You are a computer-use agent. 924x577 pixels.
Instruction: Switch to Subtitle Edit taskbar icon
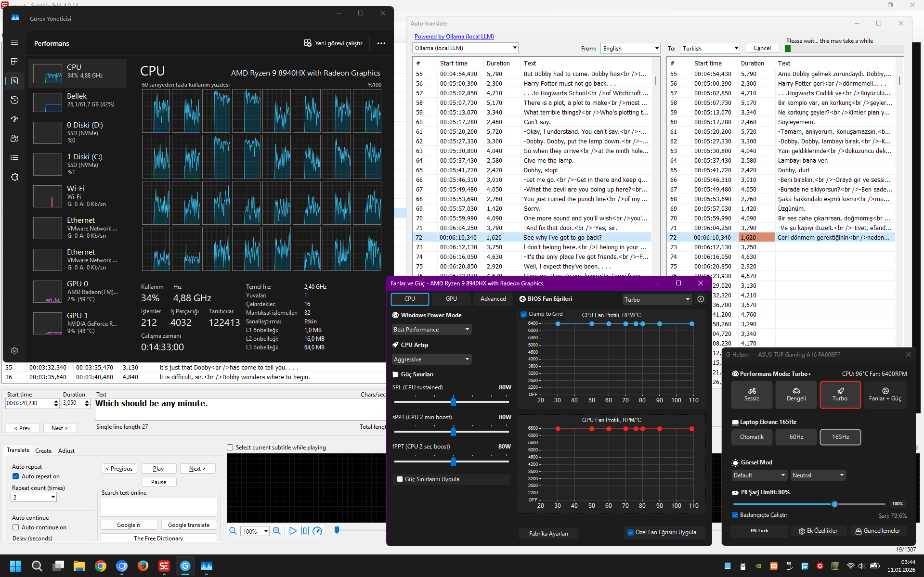pos(164,566)
